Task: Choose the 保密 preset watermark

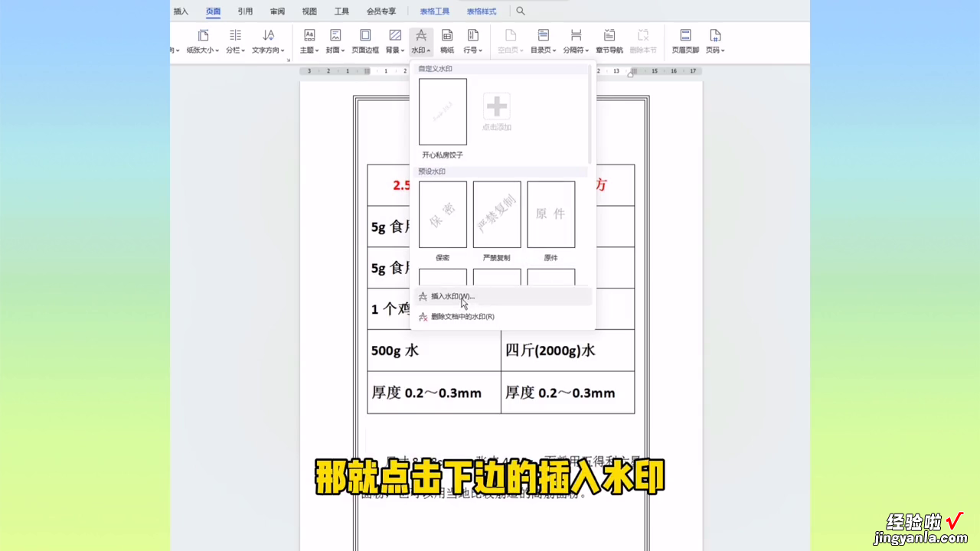Action: (443, 214)
